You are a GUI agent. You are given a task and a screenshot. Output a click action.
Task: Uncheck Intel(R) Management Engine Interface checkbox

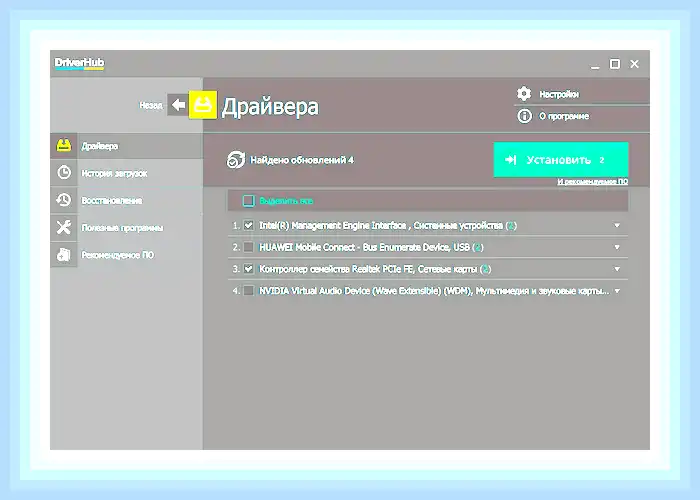(x=249, y=225)
